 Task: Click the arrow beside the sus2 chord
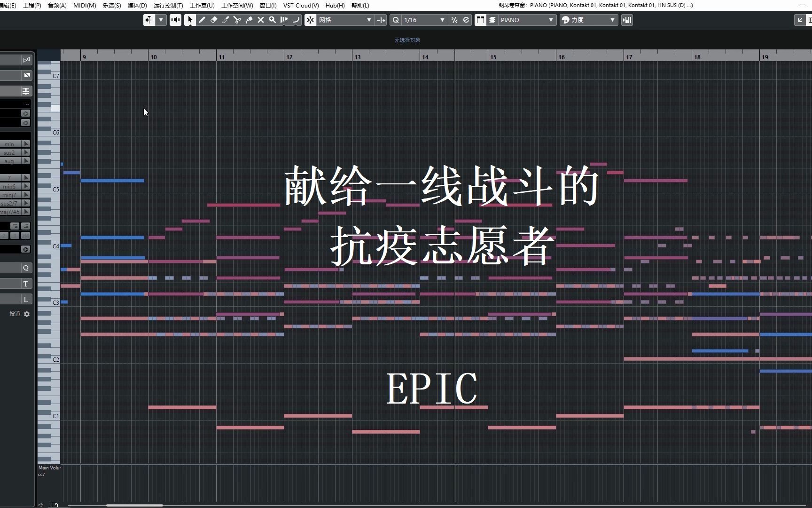point(26,152)
